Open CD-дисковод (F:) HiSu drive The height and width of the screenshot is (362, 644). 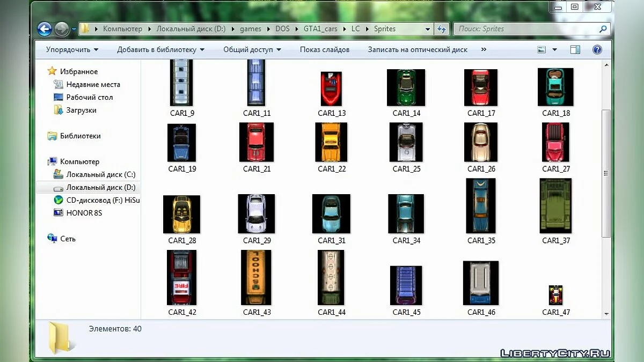[x=87, y=200]
